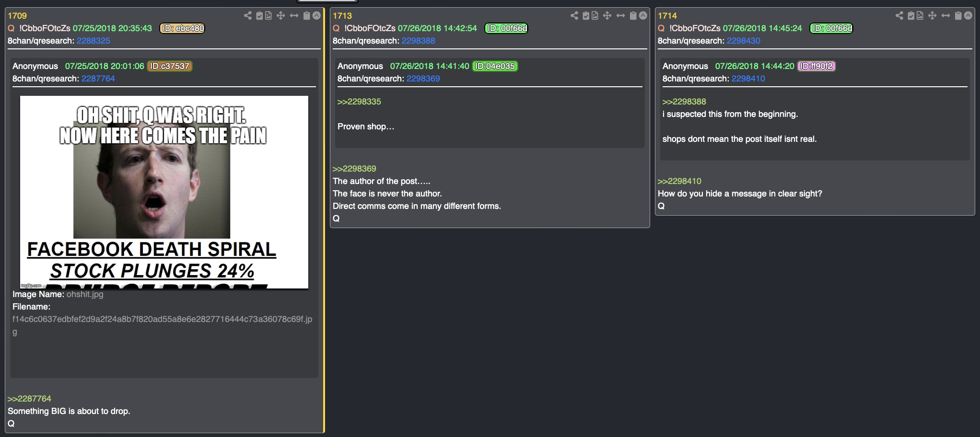This screenshot has width=980, height=437.
Task: Click the text "Something BIG is about to drop."
Action: (69, 411)
